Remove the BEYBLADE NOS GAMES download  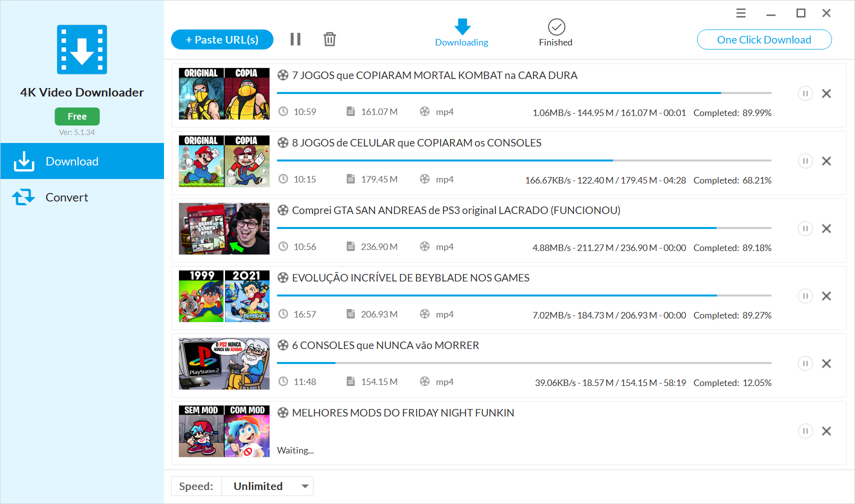[x=826, y=296]
